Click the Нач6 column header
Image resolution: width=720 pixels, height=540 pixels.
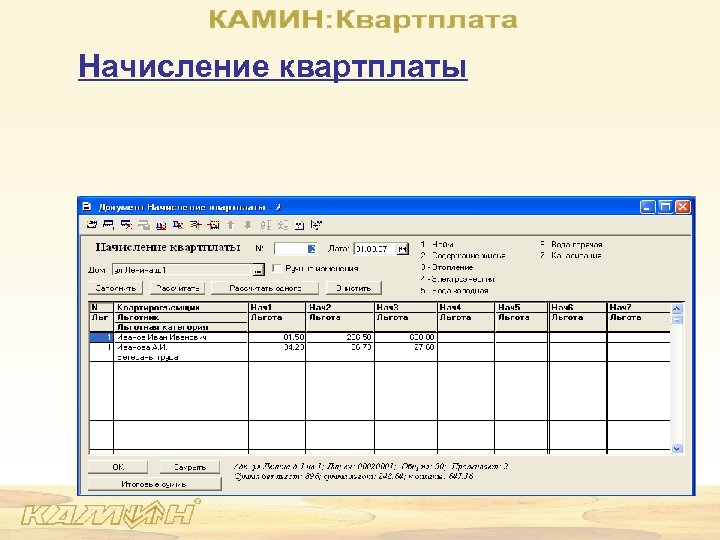(x=578, y=307)
